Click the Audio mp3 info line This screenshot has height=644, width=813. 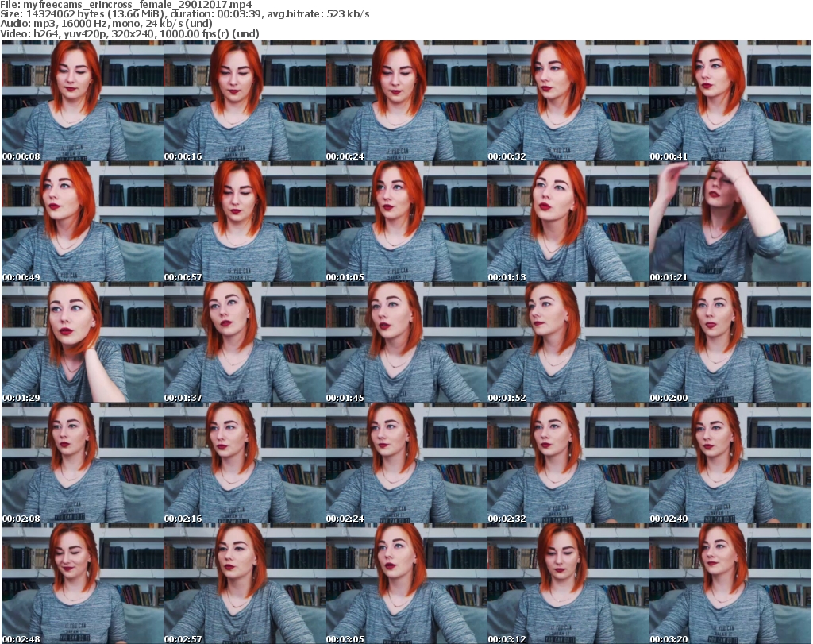pyautogui.click(x=107, y=24)
